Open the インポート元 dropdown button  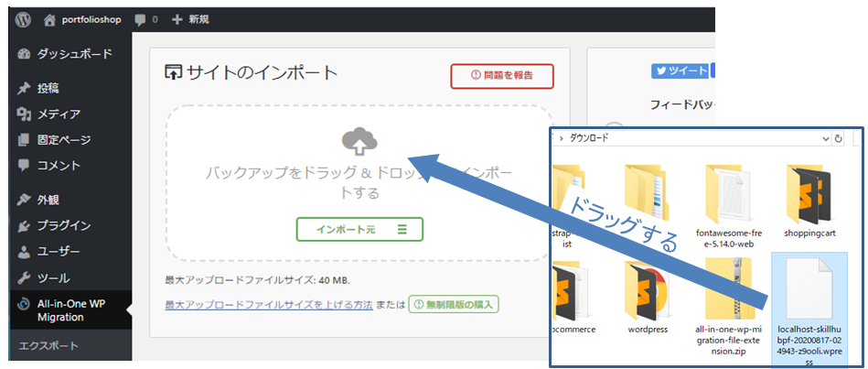[x=359, y=230]
